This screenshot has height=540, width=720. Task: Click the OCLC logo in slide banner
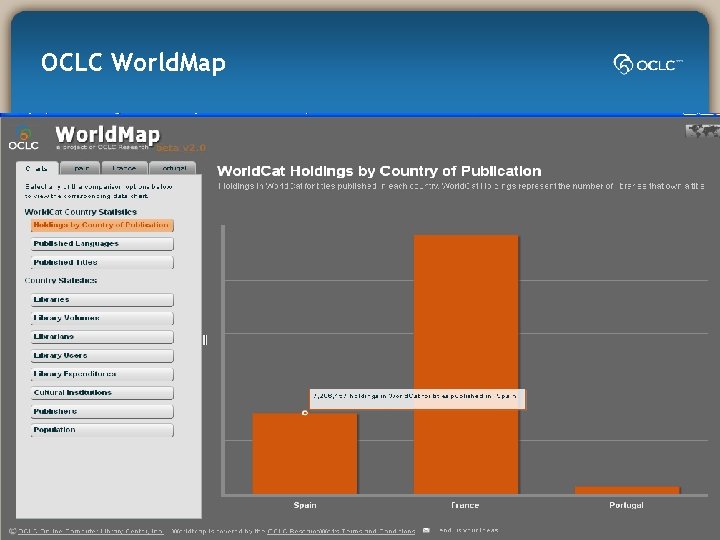click(x=648, y=64)
